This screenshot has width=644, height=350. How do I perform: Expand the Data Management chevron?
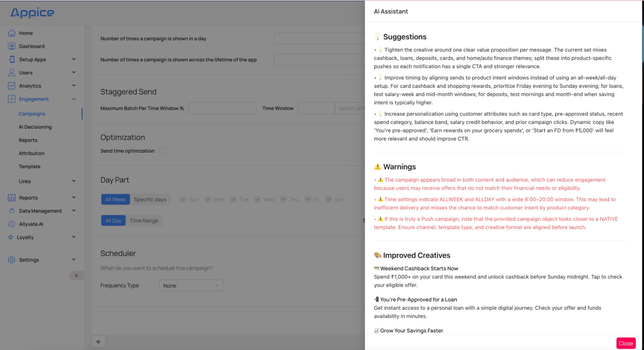74,211
